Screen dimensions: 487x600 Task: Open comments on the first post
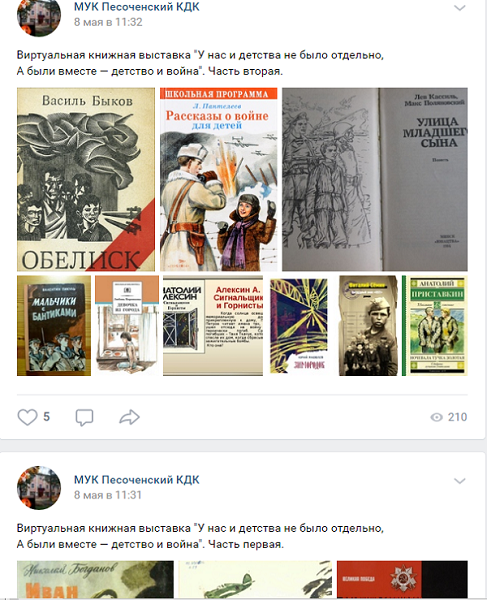(84, 417)
